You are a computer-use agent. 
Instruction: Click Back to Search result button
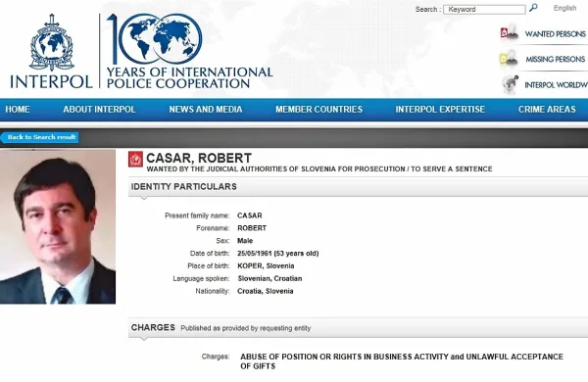40,137
